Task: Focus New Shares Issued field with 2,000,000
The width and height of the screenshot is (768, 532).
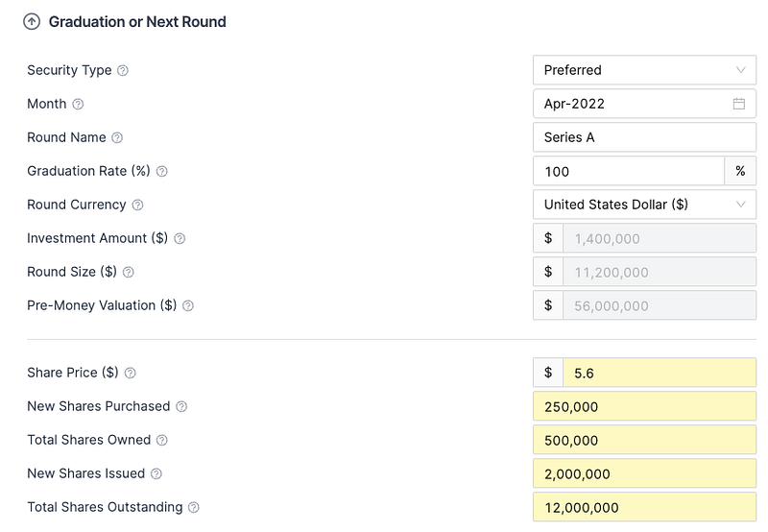Action: tap(644, 473)
